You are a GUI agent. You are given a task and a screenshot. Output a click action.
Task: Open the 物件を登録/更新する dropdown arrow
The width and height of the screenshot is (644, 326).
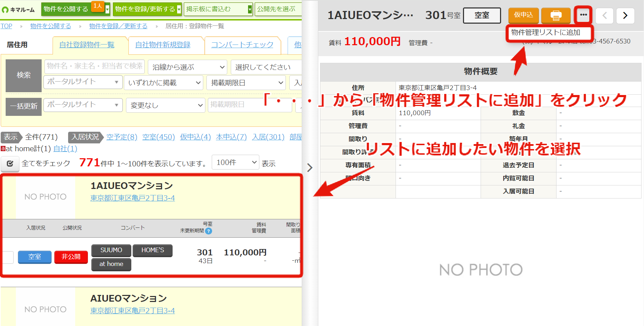179,9
